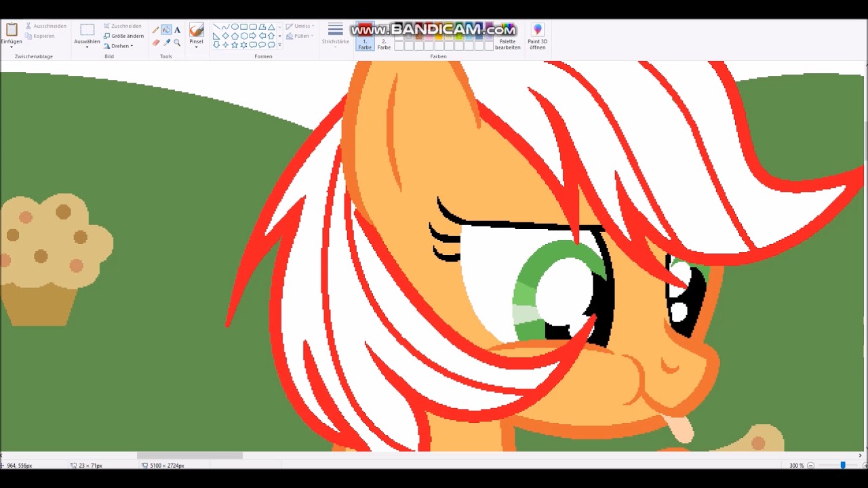Select the Fill with color bucket tool
The width and height of the screenshot is (868, 488).
point(167,30)
